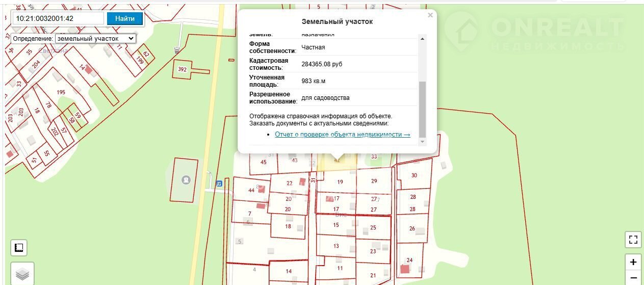Click the ruler measurement tool icon
The height and width of the screenshot is (285, 644).
19,248
